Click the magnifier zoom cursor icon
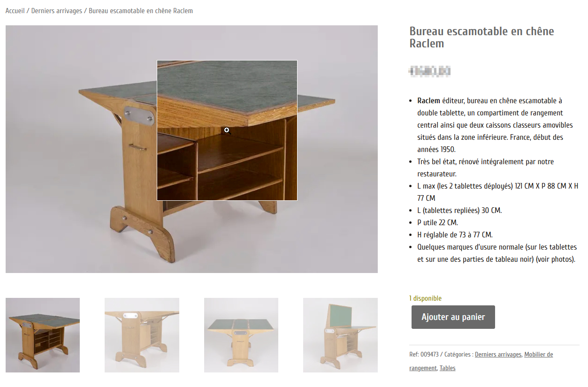 click(227, 130)
